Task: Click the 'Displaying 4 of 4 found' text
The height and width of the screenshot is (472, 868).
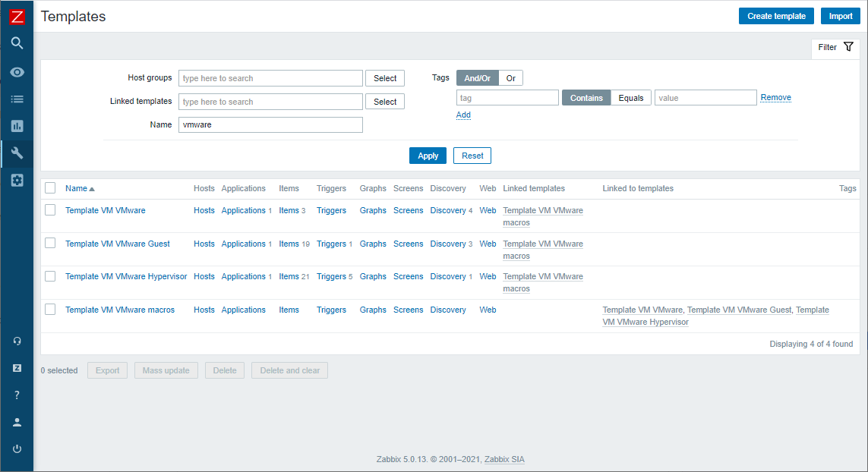Action: tap(811, 344)
